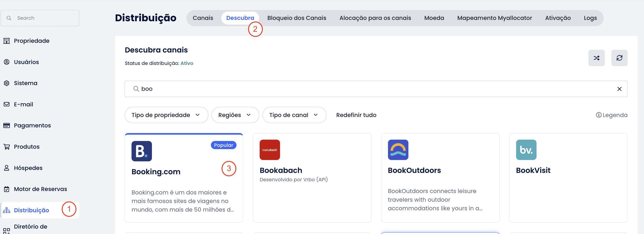Open the Tipo de canal dropdown
Viewport: 644px width, 234px height.
[x=294, y=115]
